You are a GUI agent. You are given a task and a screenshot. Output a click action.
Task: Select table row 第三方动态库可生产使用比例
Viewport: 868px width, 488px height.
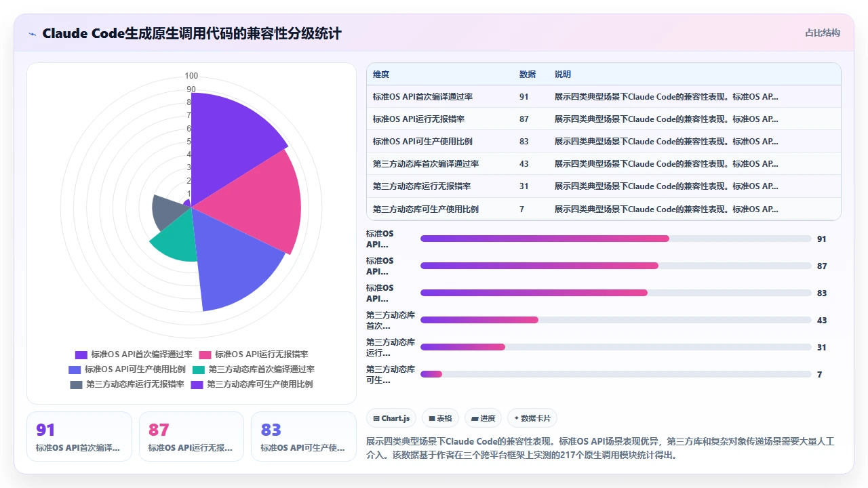pyautogui.click(x=604, y=209)
